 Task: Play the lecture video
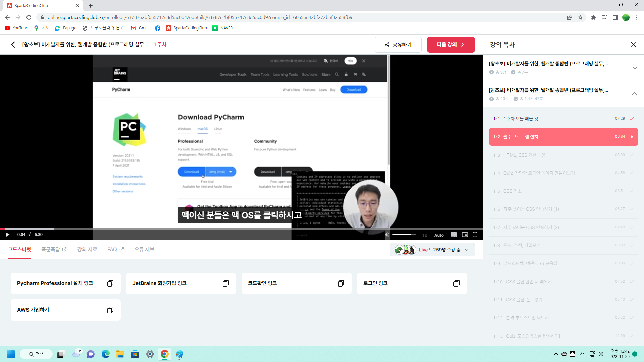pyautogui.click(x=8, y=235)
